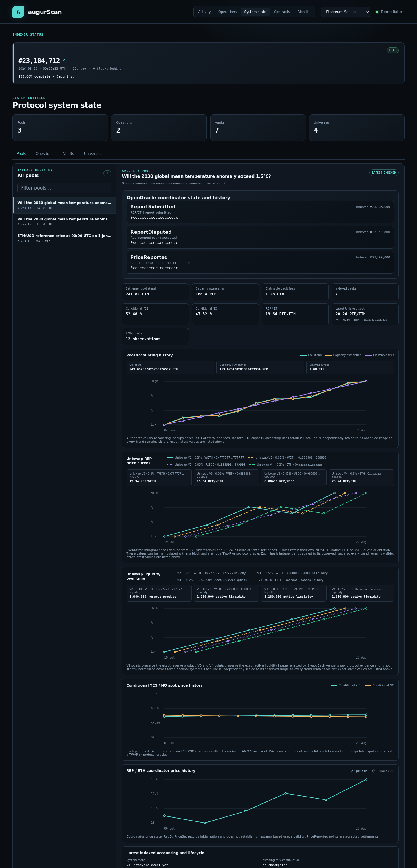This screenshot has height=868, width=417.
Task: Click the Conditional NO 47.52 % card
Action: 225,314
